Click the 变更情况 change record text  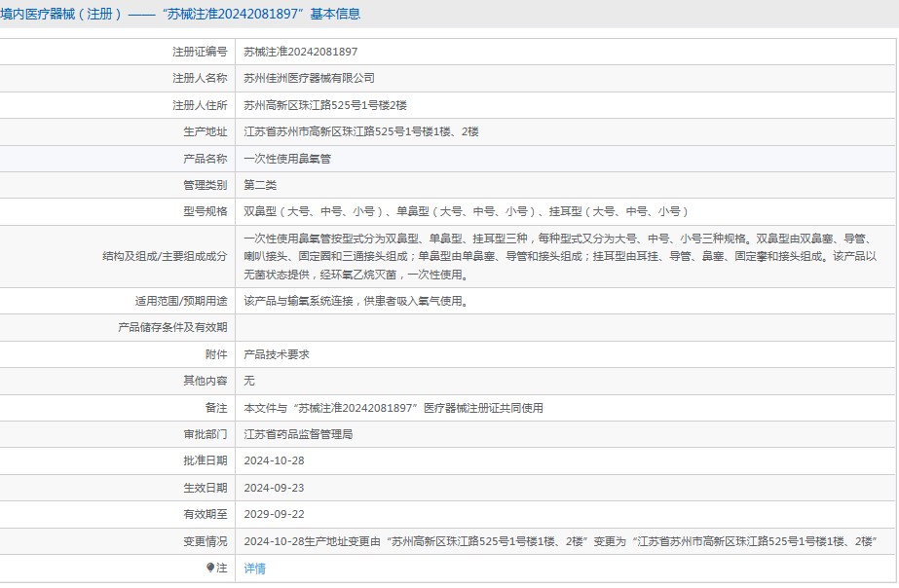click(560, 541)
